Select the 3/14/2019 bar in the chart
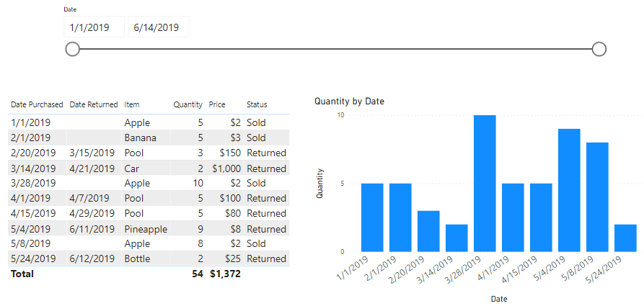The width and height of the screenshot is (644, 306). [456, 238]
